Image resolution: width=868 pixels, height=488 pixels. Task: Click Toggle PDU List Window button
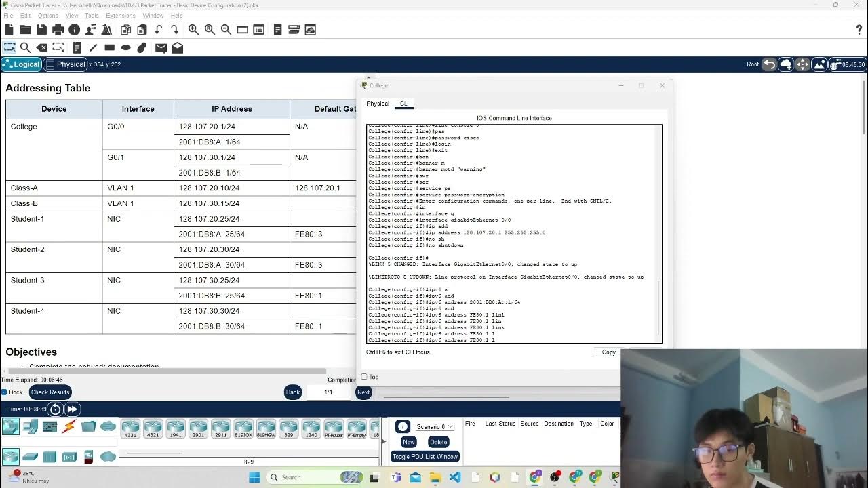pos(425,456)
